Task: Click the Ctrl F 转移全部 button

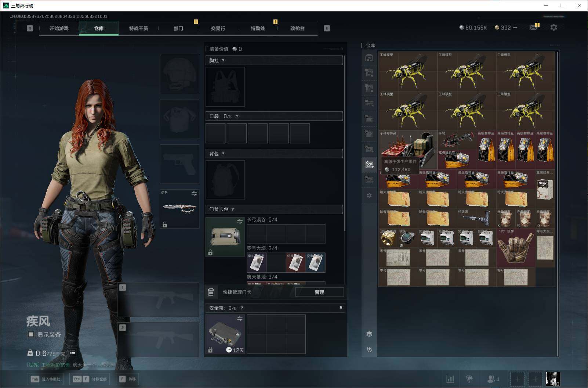Action: coord(90,379)
